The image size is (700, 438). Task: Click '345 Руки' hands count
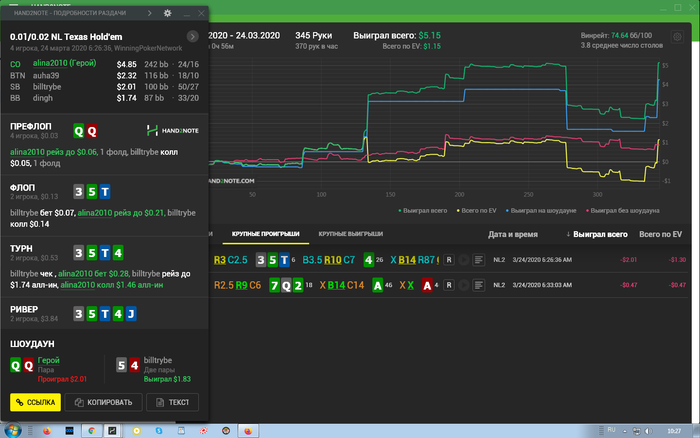[x=313, y=36]
